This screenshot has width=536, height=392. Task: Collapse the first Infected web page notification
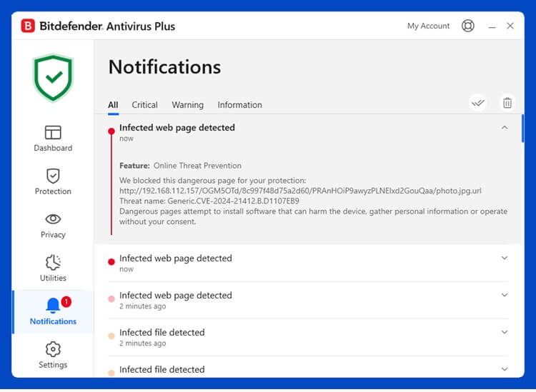(505, 128)
